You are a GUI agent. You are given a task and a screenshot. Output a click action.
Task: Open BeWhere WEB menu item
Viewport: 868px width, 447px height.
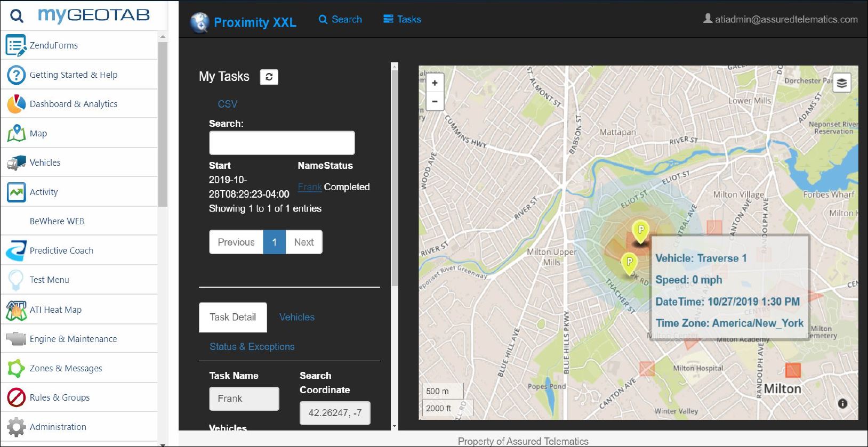(57, 221)
